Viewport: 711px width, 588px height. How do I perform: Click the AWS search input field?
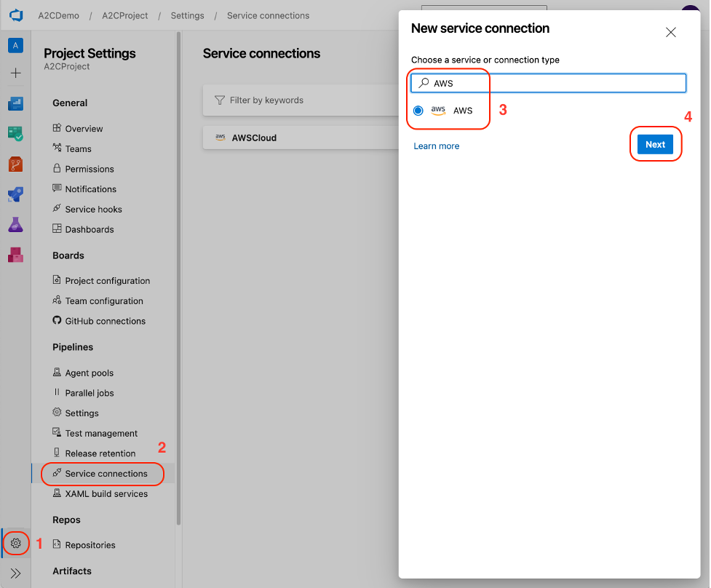pyautogui.click(x=547, y=82)
